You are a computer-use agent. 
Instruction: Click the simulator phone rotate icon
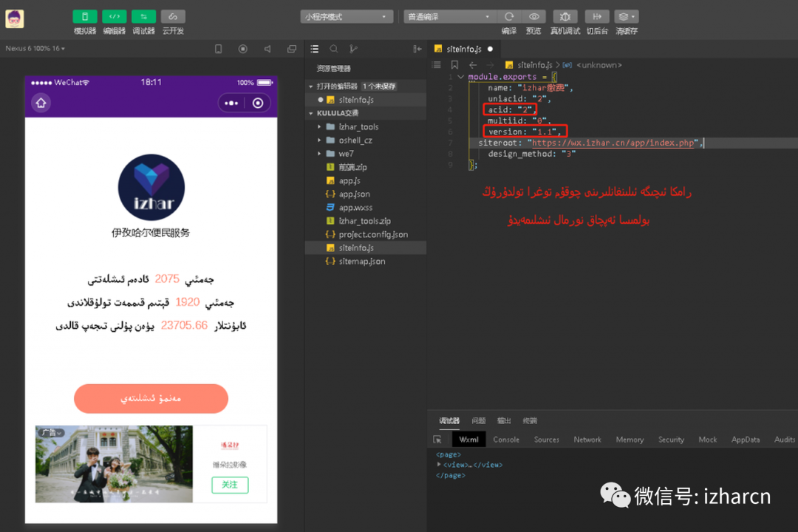click(218, 49)
